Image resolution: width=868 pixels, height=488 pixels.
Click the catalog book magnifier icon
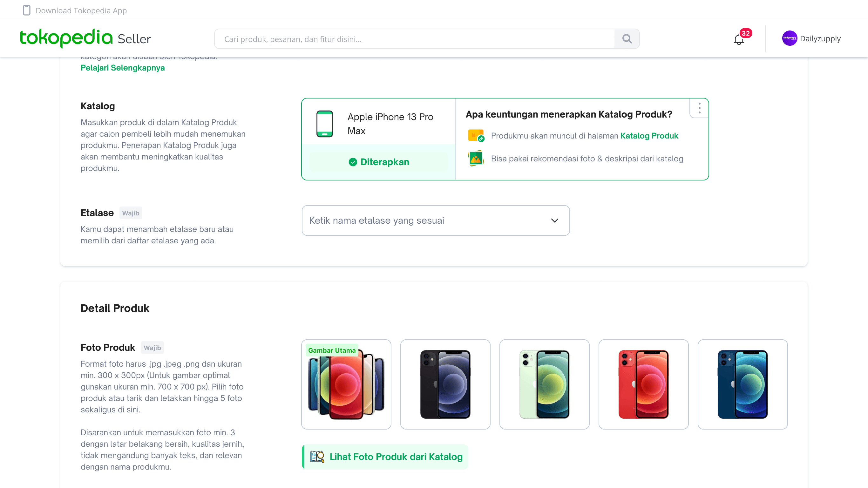[317, 457]
